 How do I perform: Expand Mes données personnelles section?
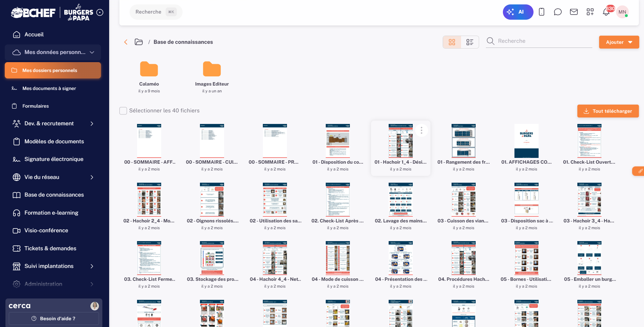click(x=53, y=52)
